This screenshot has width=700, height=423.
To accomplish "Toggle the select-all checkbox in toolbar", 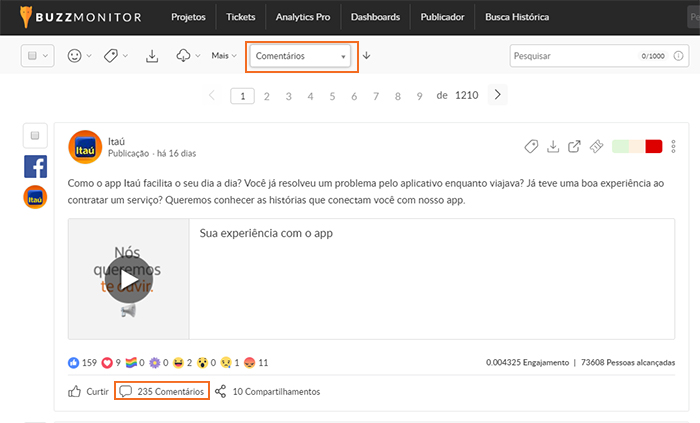I will click(x=33, y=56).
